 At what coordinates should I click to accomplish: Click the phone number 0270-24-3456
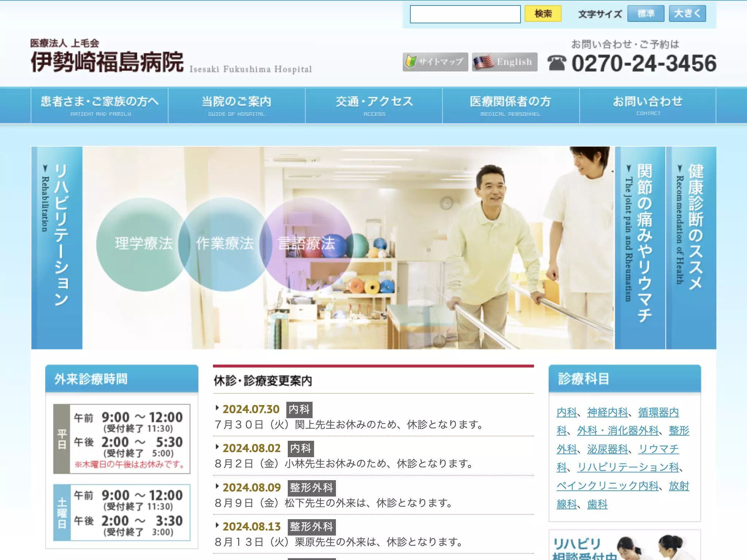[x=643, y=63]
